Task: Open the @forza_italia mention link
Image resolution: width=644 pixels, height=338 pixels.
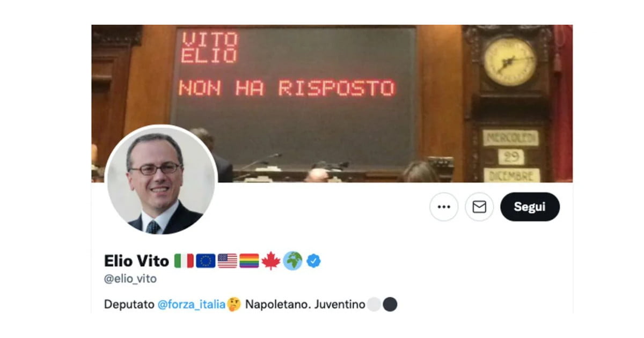Action: (x=192, y=305)
